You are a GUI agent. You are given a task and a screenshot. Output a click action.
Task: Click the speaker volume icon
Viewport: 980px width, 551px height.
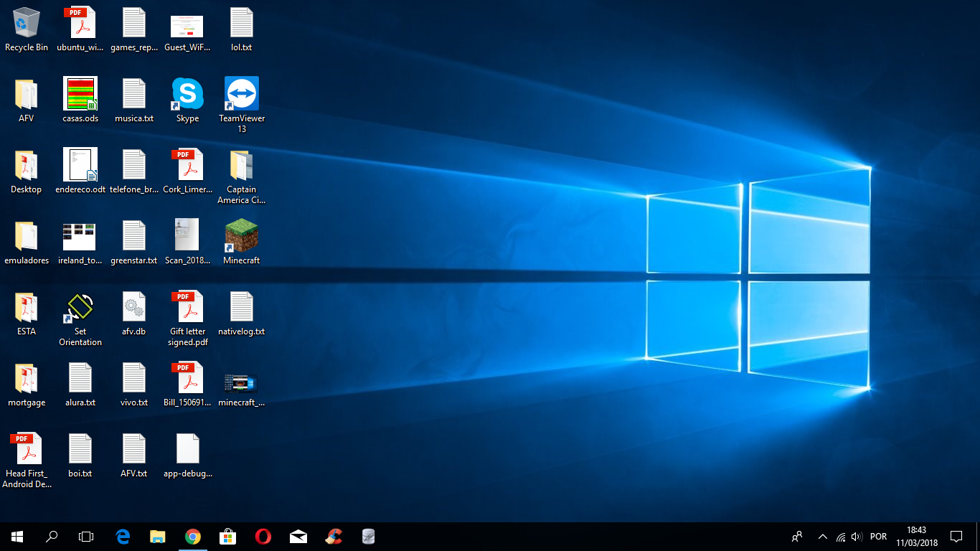pyautogui.click(x=856, y=537)
